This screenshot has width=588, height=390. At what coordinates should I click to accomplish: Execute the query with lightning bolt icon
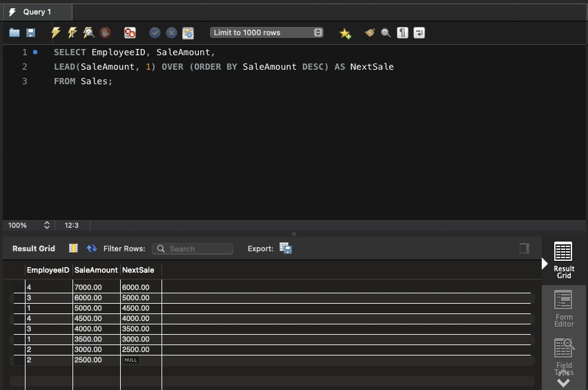click(x=56, y=32)
